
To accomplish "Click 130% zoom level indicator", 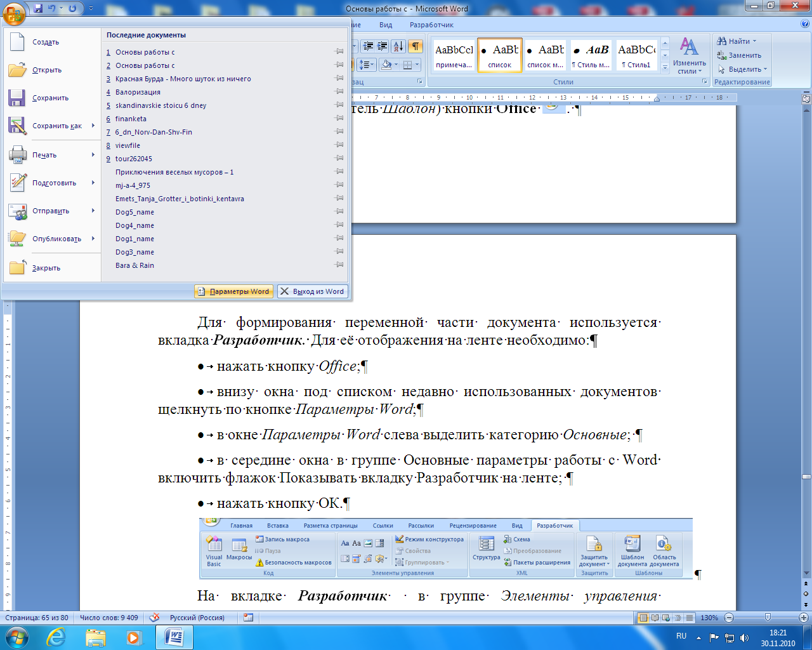I will pos(709,618).
